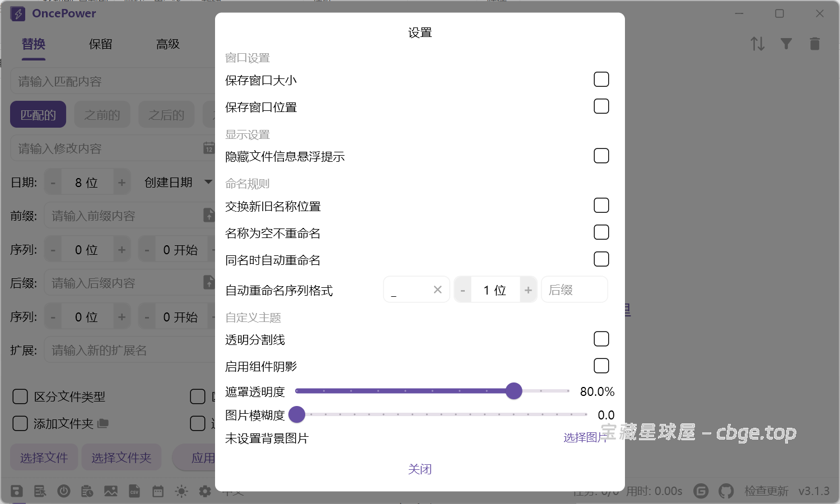
Task: Click the sort arrows icon in main window
Action: click(x=758, y=44)
